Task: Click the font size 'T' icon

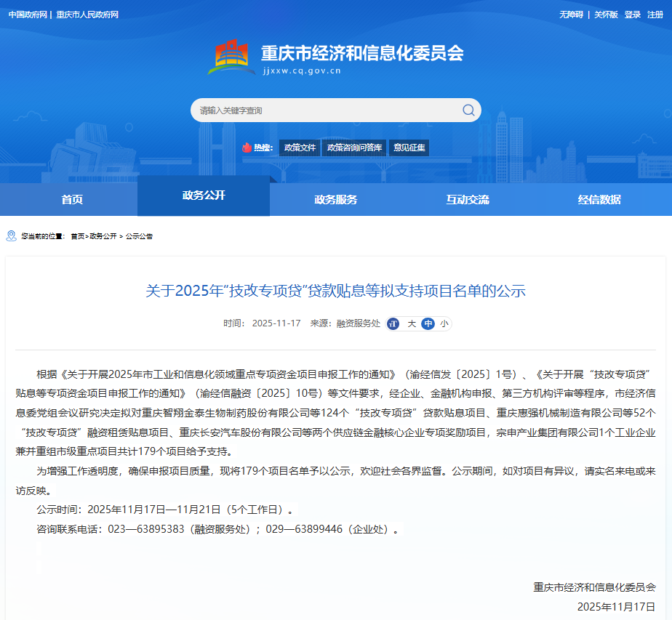Action: pos(393,324)
